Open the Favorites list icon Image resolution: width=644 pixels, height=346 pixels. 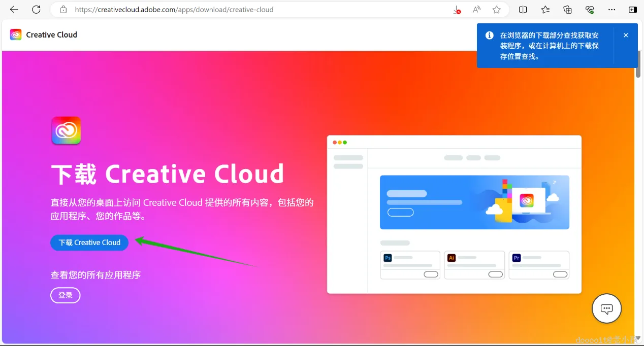click(x=545, y=10)
